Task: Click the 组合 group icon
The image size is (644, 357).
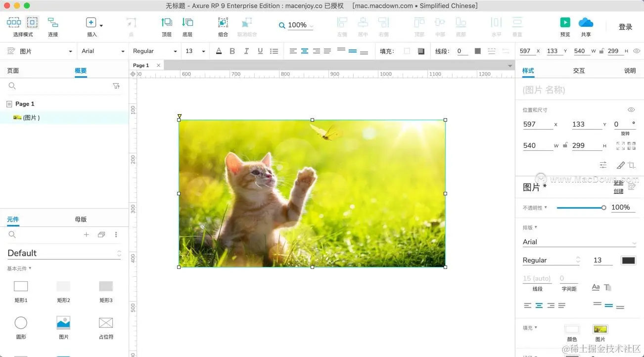Action: (223, 22)
